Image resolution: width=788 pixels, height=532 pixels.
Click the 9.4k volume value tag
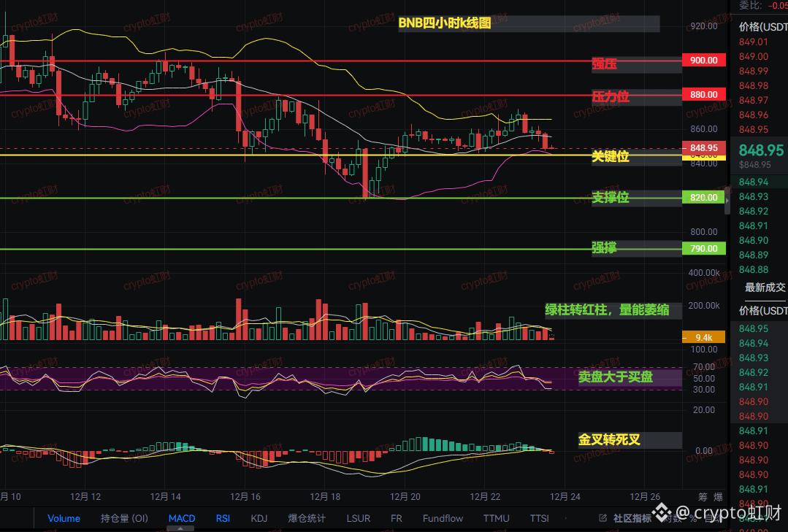703,337
